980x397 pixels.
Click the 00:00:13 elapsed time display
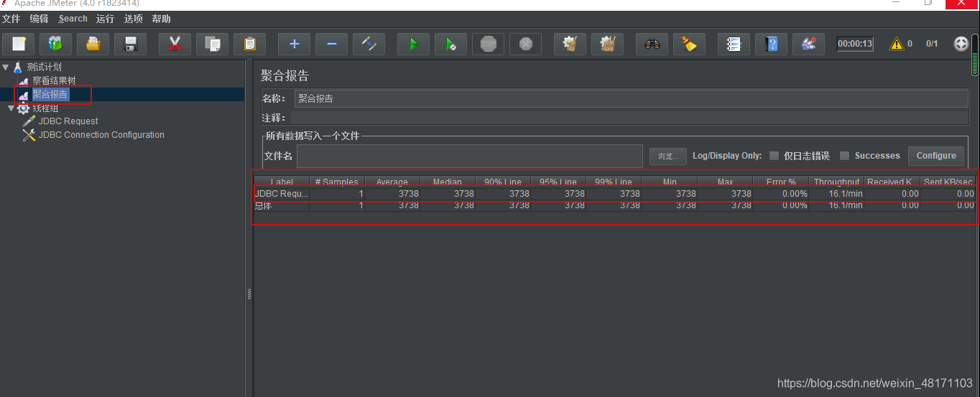[855, 44]
